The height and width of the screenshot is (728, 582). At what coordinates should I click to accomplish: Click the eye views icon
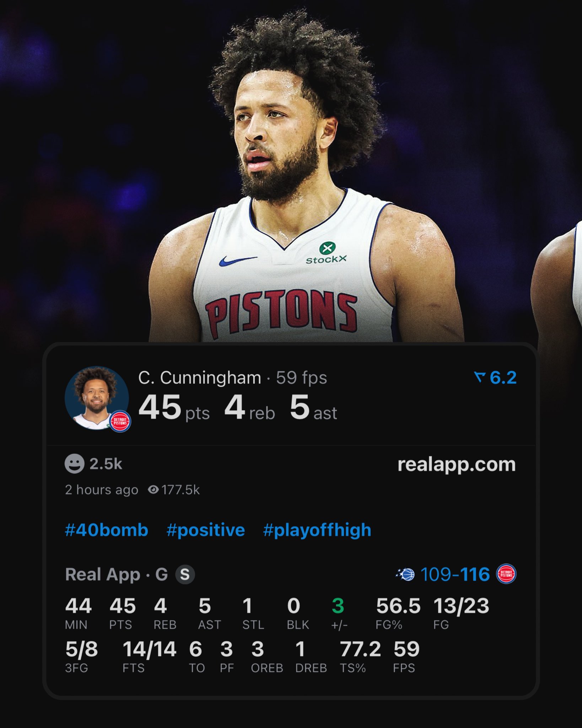pos(153,490)
